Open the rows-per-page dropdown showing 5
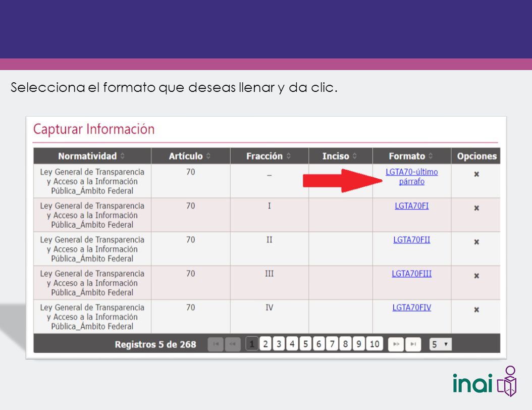 pyautogui.click(x=440, y=344)
